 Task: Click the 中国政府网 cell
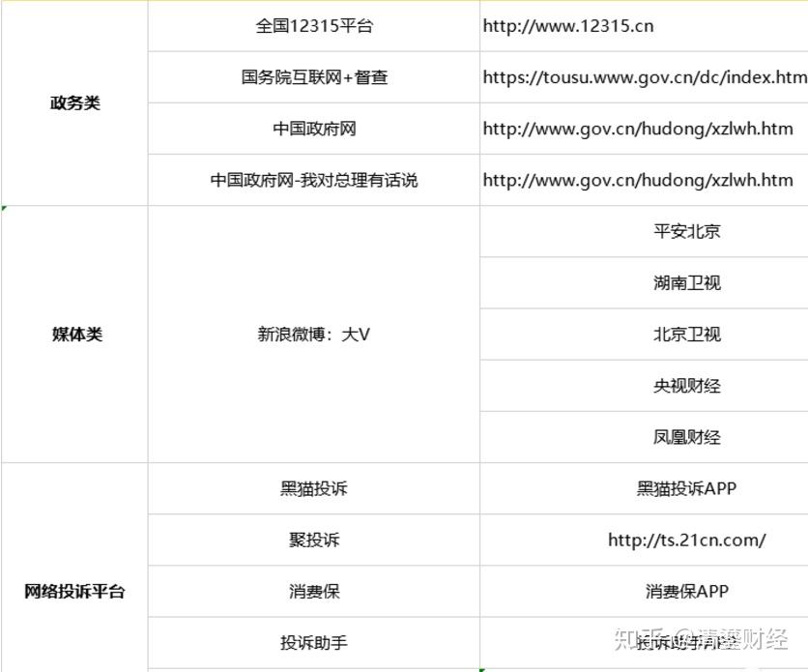pyautogui.click(x=314, y=129)
